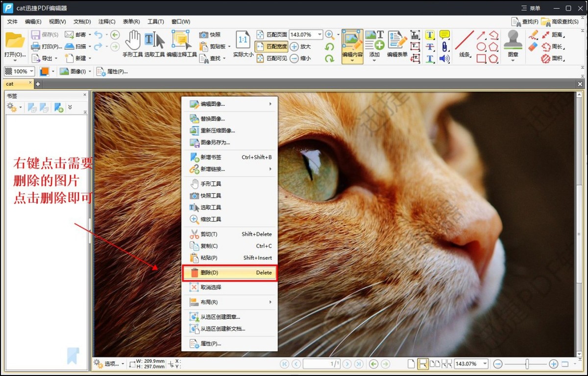The height and width of the screenshot is (376, 588).
Task: Open the zoom percentage dropdown in toolbar
Action: (x=320, y=35)
